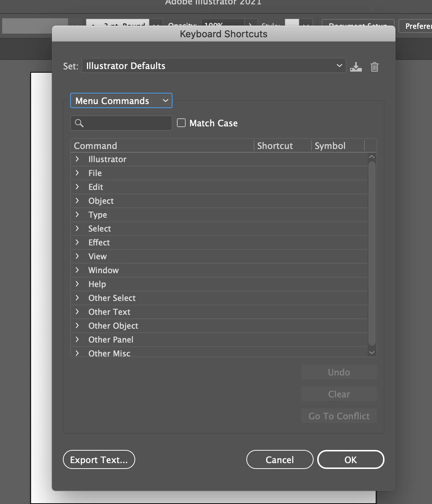432x504 pixels.
Task: Confirm with the OK button
Action: click(x=350, y=459)
